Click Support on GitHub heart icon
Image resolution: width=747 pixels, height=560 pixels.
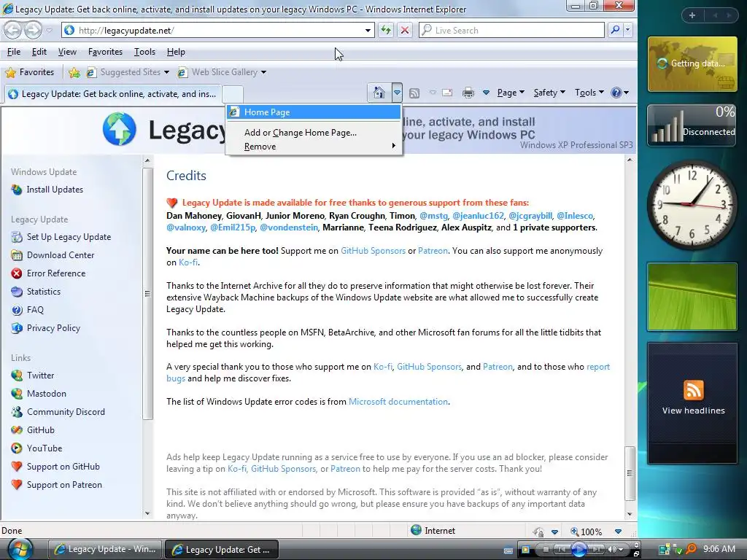(17, 467)
